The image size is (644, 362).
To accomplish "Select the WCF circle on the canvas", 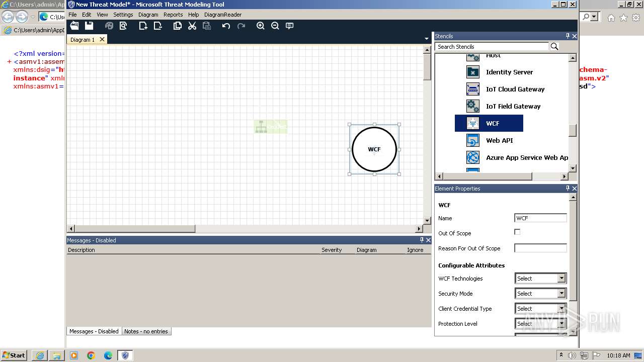I will pos(374,149).
